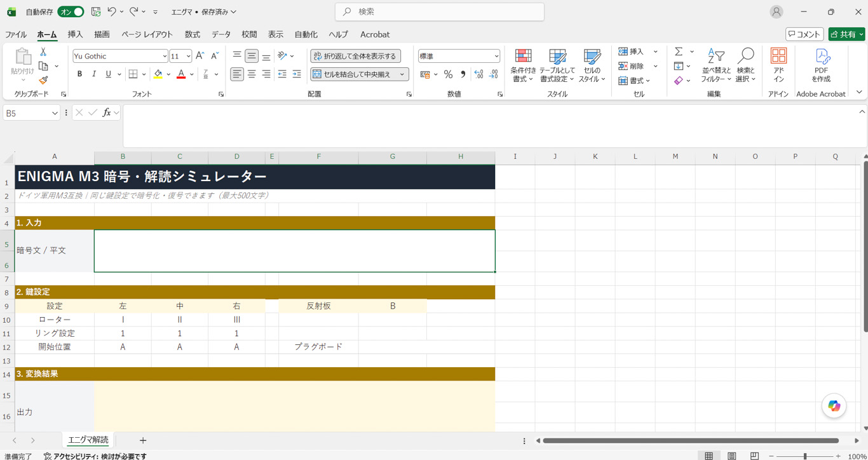Toggle middle vertical alignment
The image size is (868, 460).
pos(252,56)
